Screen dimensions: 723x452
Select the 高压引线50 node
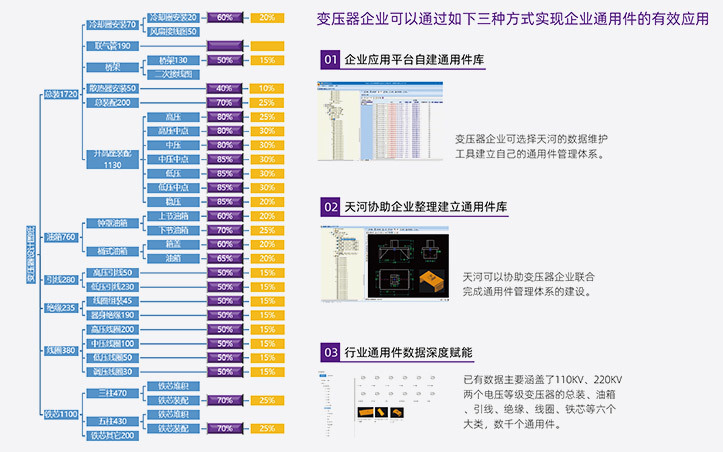(113, 273)
